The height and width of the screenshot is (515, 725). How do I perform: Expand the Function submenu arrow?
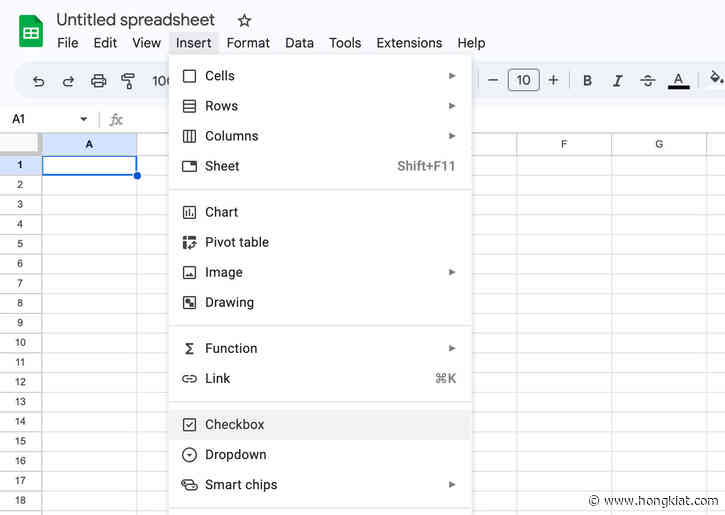[452, 348]
